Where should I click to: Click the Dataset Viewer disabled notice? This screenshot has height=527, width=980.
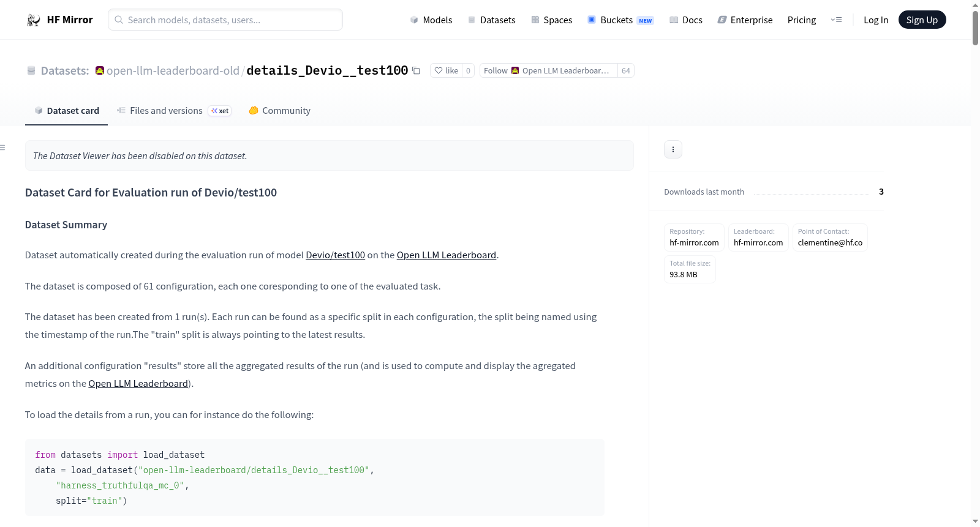point(330,155)
